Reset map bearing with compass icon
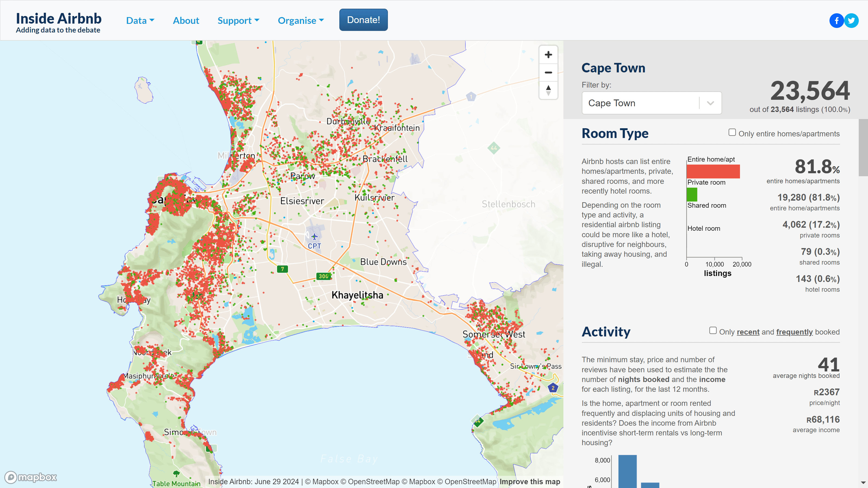Viewport: 868px width, 488px height. click(x=548, y=90)
